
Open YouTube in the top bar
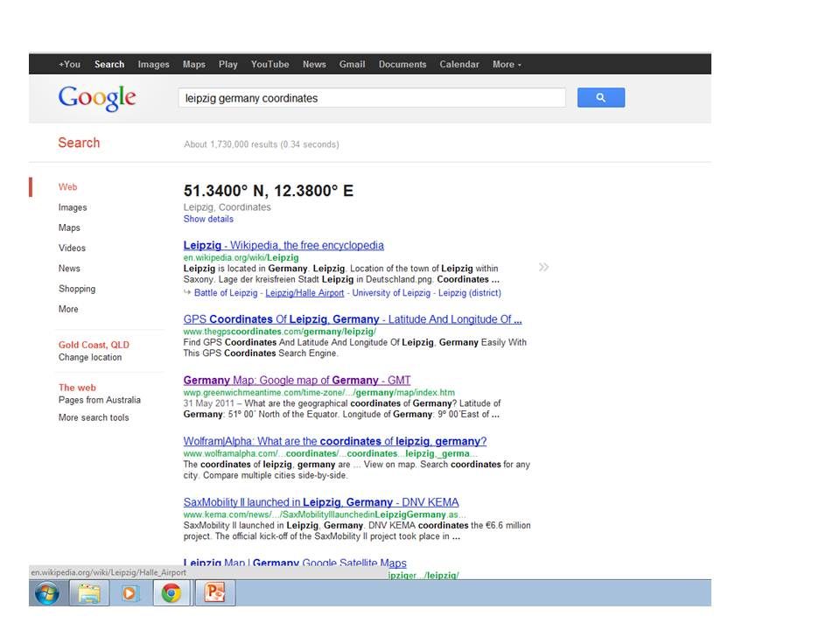click(x=270, y=64)
